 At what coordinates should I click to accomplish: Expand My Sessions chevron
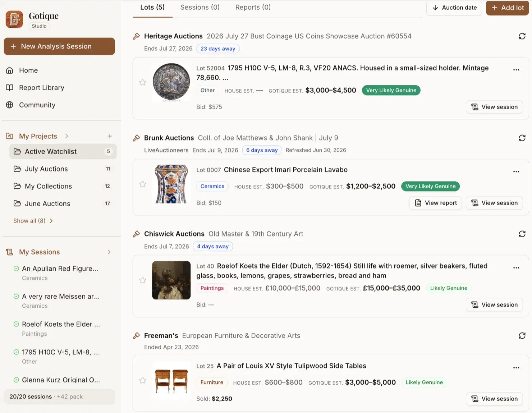tap(109, 252)
